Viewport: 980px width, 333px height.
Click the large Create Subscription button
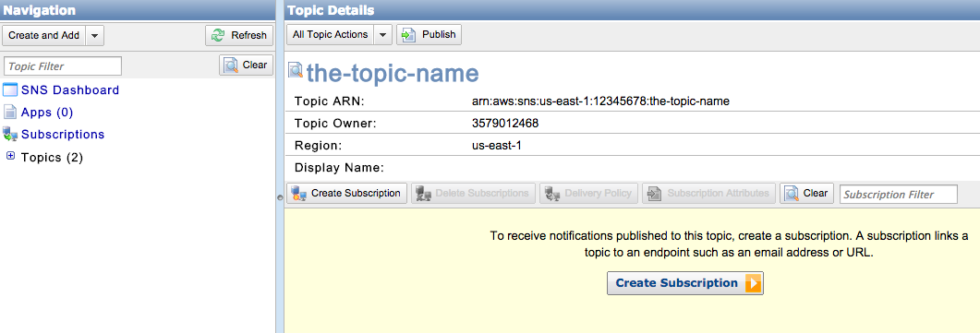coord(685,283)
